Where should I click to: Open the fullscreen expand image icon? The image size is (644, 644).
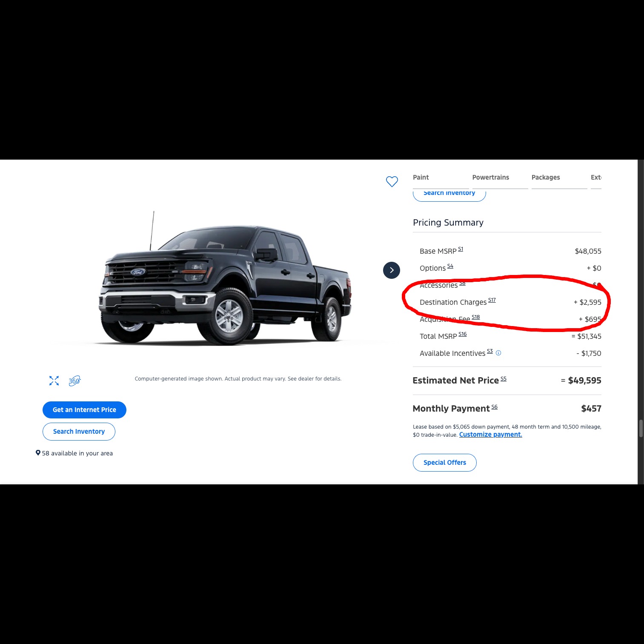tap(54, 381)
